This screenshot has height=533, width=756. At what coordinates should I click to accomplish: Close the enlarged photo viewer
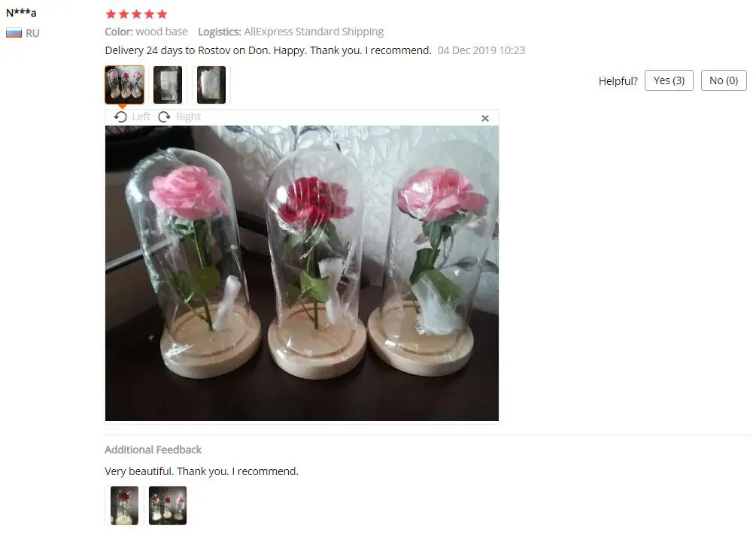pos(485,119)
